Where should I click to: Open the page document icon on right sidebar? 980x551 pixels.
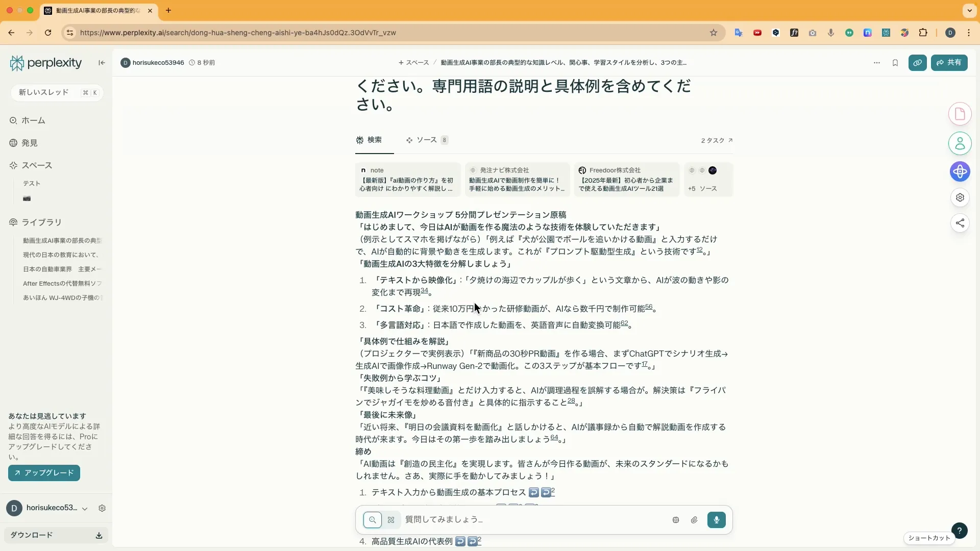click(960, 113)
